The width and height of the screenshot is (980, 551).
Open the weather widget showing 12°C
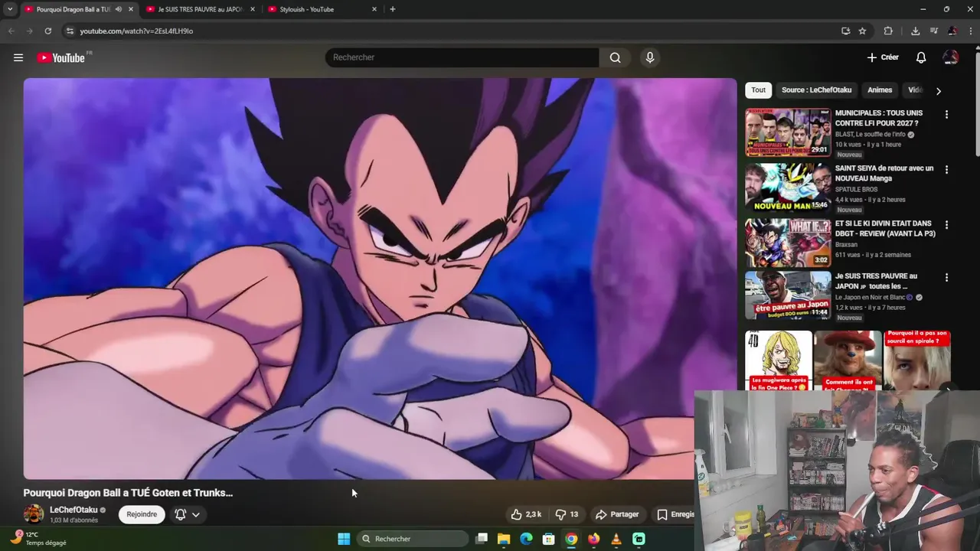tap(38, 539)
